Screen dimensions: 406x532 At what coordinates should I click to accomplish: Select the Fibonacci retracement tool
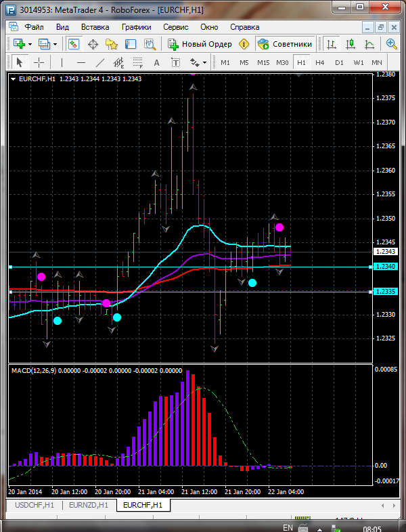tap(139, 63)
